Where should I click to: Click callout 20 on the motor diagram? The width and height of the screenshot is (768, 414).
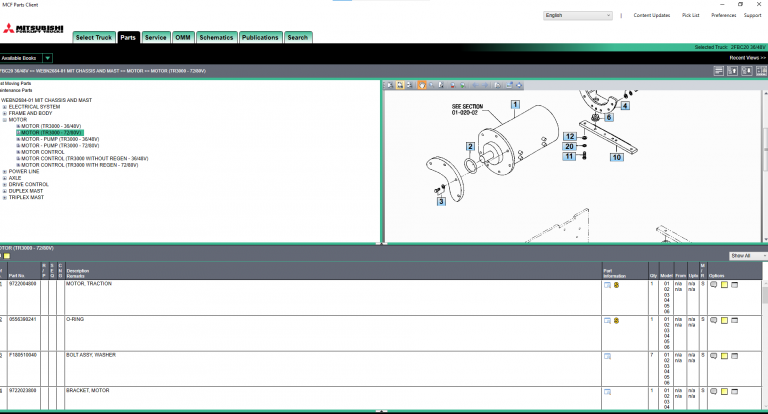569,146
